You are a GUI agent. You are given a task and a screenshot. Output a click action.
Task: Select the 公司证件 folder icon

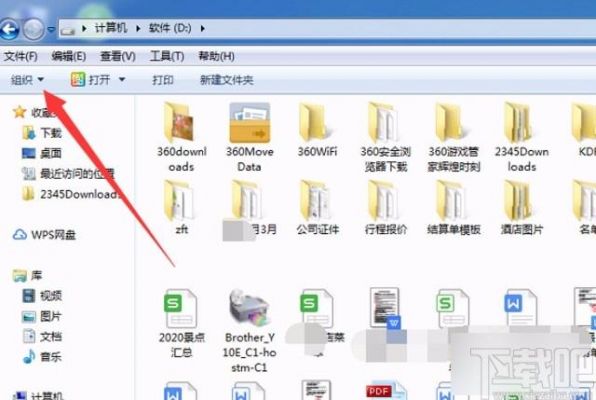(317, 200)
